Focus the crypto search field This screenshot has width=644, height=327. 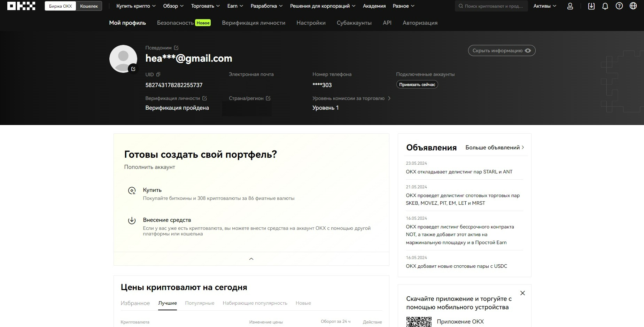click(491, 6)
